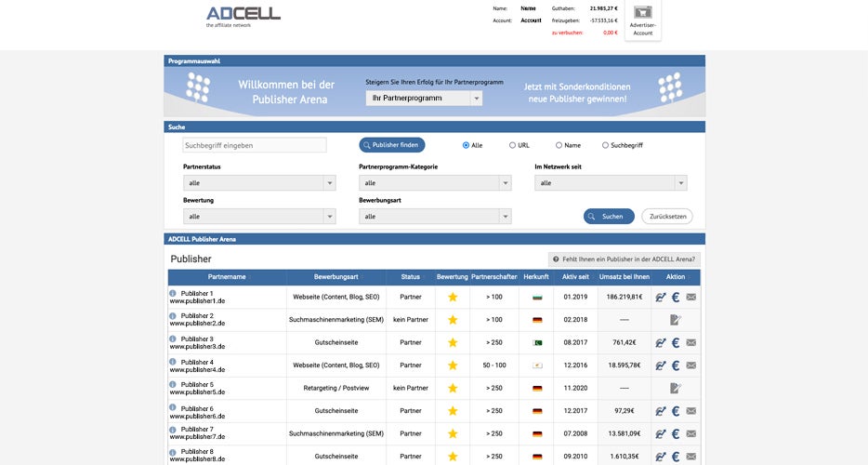868x465 pixels.
Task: Click date 07.2008 in Publisher 7 row
Action: (x=575, y=433)
